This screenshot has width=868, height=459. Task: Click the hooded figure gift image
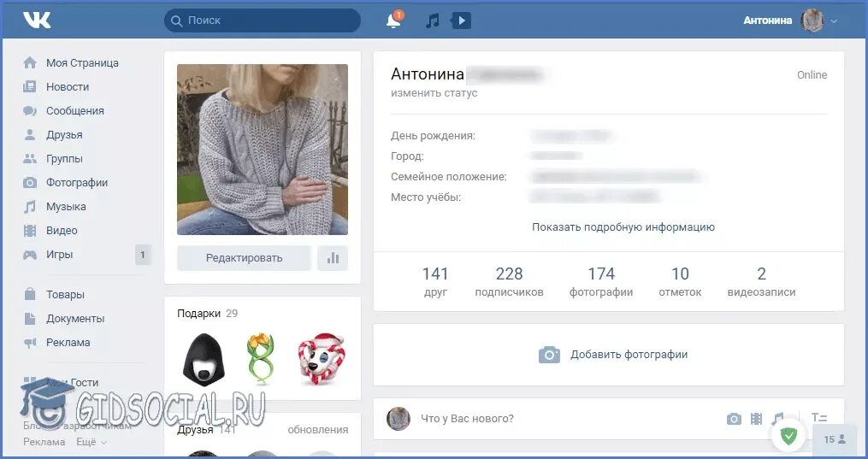(204, 359)
